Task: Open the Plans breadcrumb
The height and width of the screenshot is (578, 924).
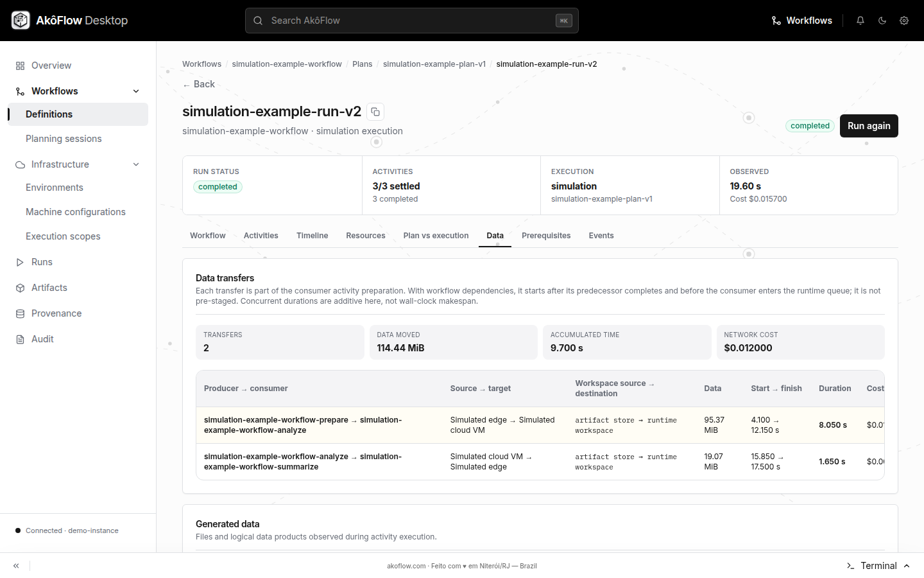Action: pos(362,64)
